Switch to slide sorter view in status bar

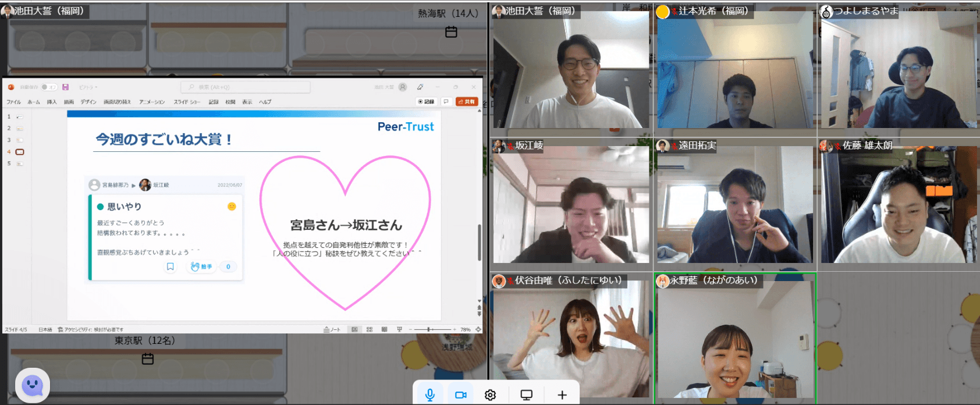coord(370,329)
